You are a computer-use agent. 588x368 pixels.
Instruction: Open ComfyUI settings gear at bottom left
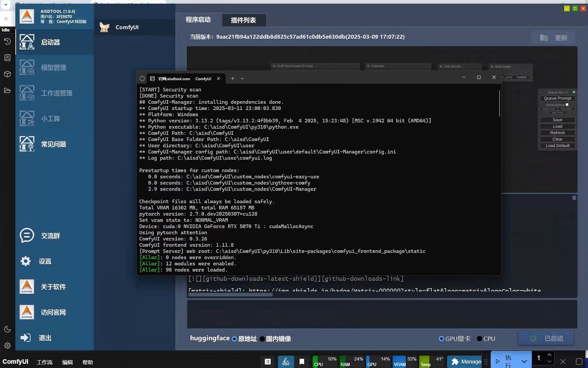click(7, 346)
